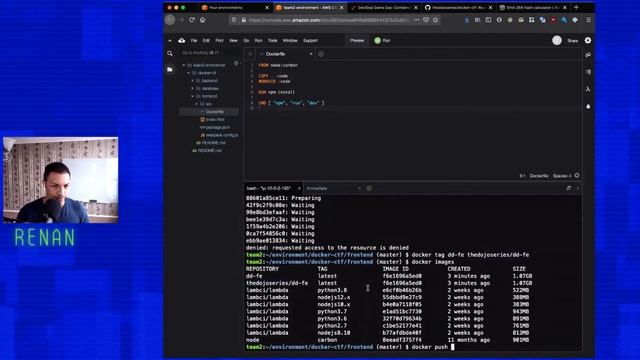Image resolution: width=640 pixels, height=360 pixels.
Task: Add a new terminal tab with plus icon
Action: pos(369,188)
